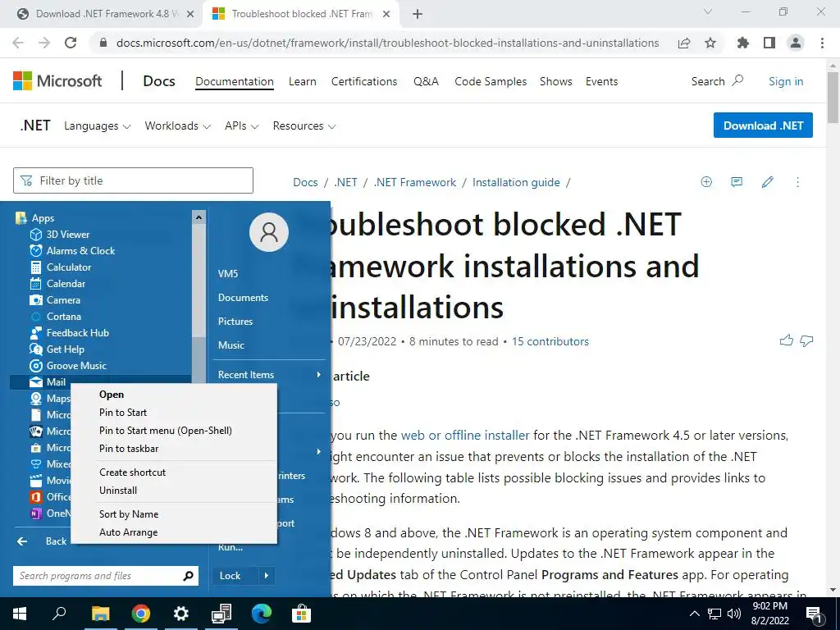The image size is (840, 630).
Task: Add article to collection plus icon
Action: (706, 182)
